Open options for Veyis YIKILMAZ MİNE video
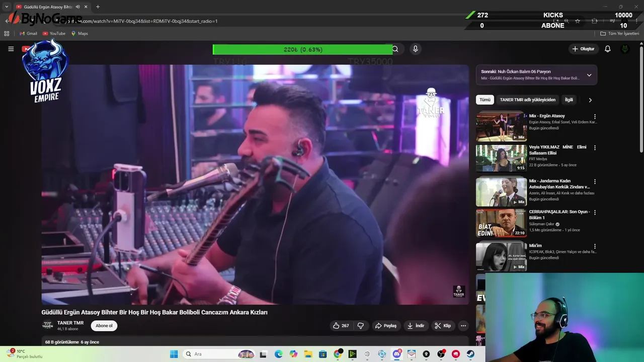The width and height of the screenshot is (644, 362). [x=595, y=148]
